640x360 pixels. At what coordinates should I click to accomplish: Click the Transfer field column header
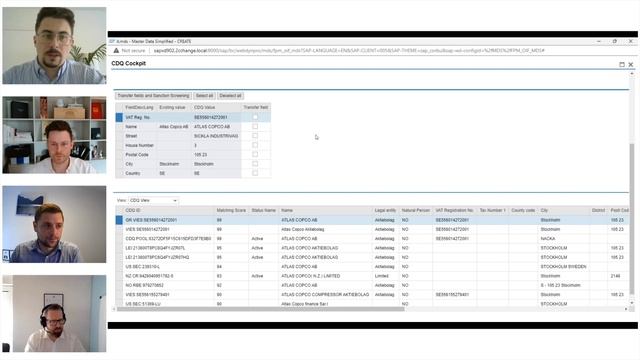click(x=256, y=107)
